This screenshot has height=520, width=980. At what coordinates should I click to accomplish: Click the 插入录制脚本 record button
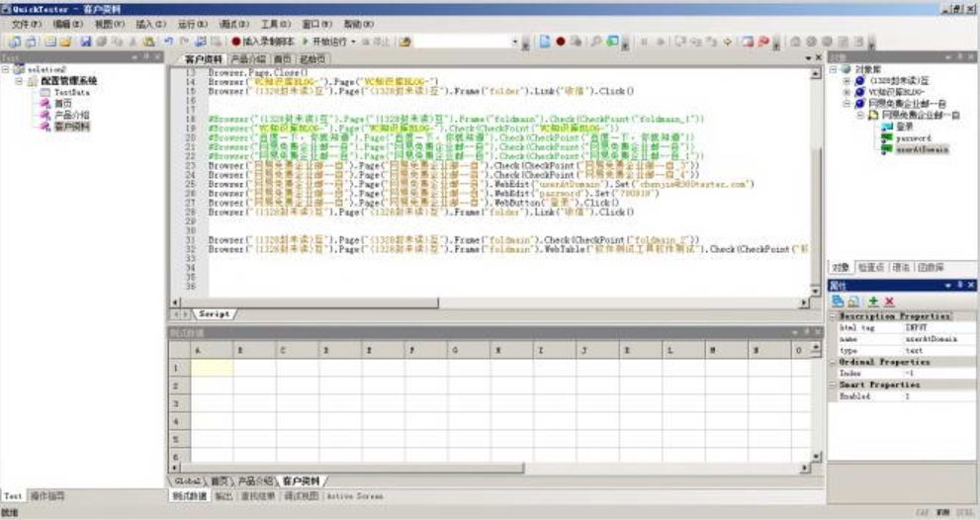coord(265,42)
